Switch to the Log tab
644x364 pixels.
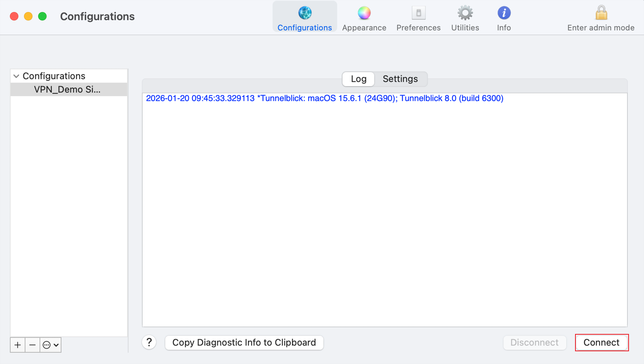click(x=358, y=79)
